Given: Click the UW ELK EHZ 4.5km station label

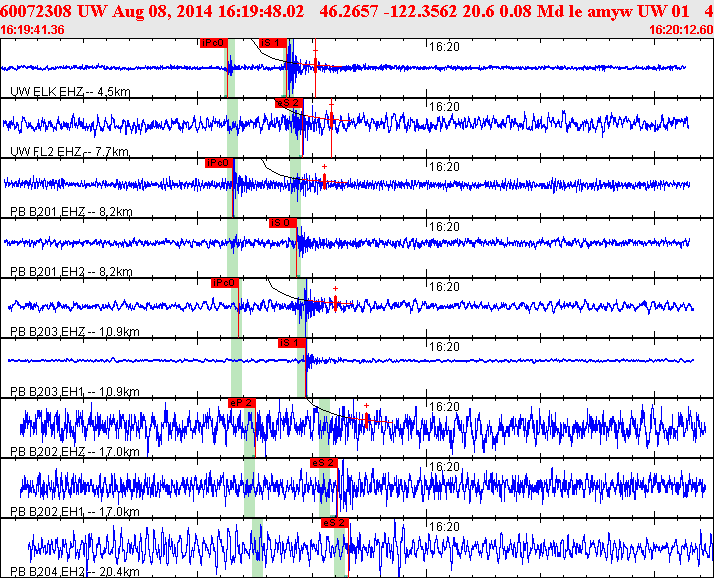Looking at the screenshot, I should point(70,91).
